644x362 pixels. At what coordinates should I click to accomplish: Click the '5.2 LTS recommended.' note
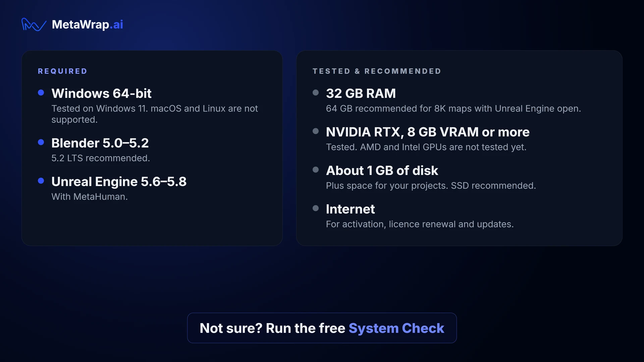(x=101, y=158)
